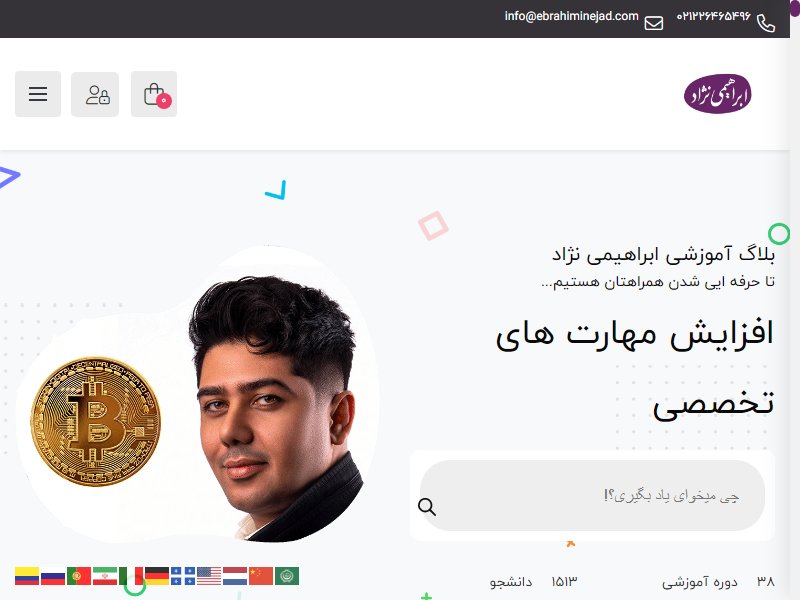This screenshot has height=600, width=800.
Task: Click the Bitcoin coin image
Action: (x=95, y=421)
